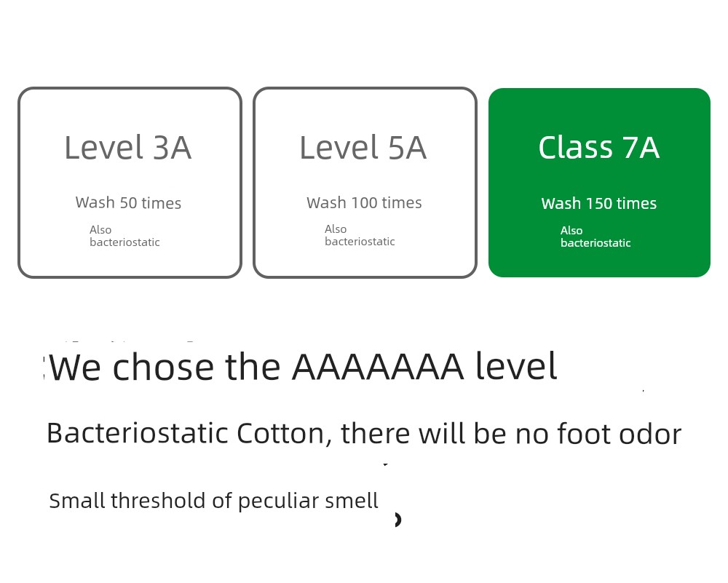Click 'Wash 100 times' text

[365, 203]
